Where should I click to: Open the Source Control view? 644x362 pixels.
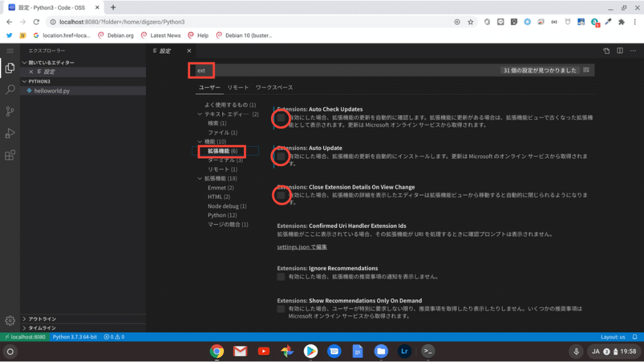pos(10,111)
